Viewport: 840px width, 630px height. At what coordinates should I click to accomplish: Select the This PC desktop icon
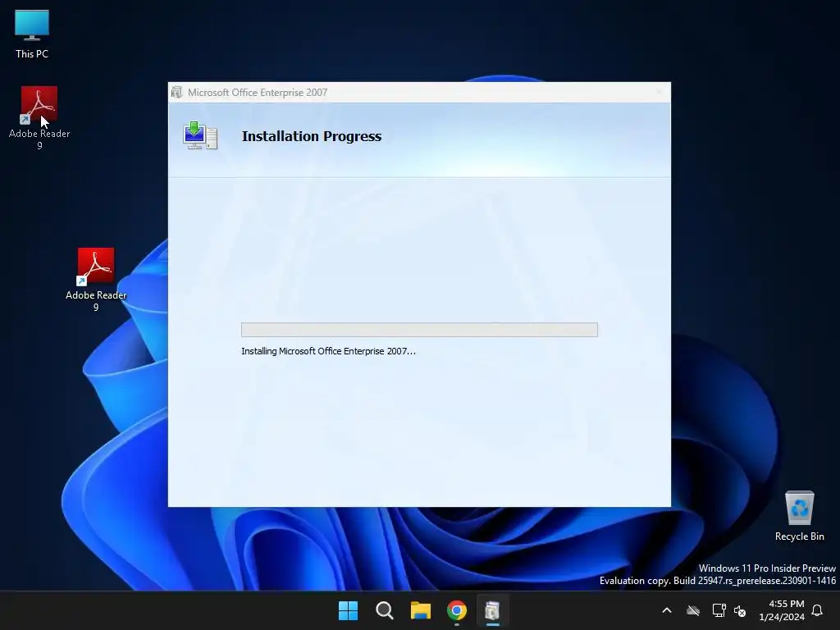click(x=32, y=34)
